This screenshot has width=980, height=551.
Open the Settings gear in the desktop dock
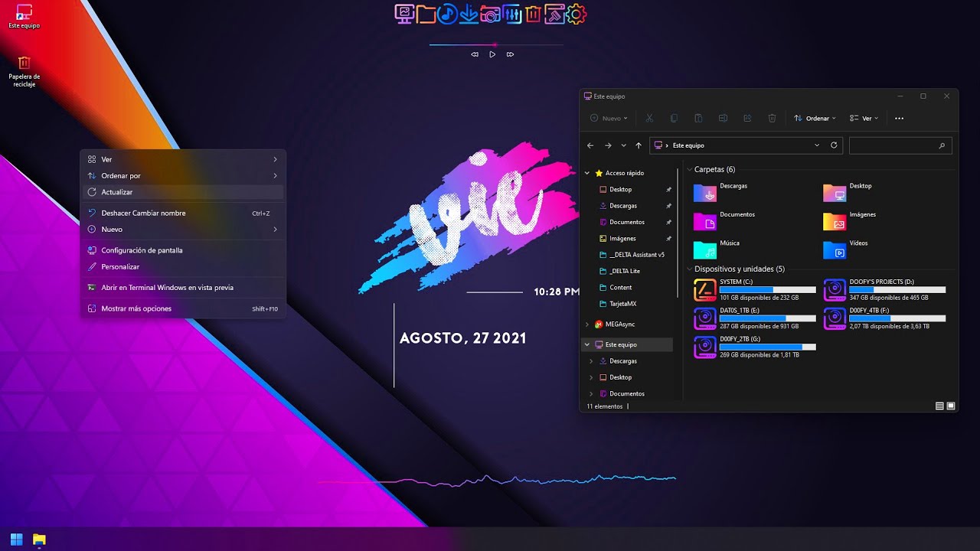(x=575, y=13)
